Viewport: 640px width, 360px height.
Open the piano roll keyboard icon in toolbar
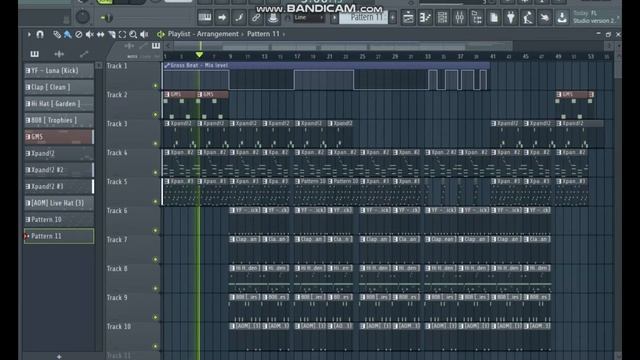click(x=204, y=18)
